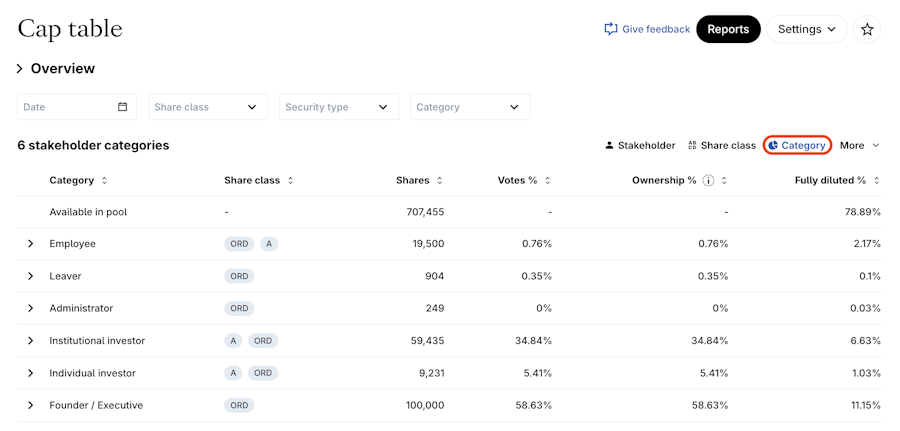
Task: Select the Category view tab
Action: click(797, 146)
